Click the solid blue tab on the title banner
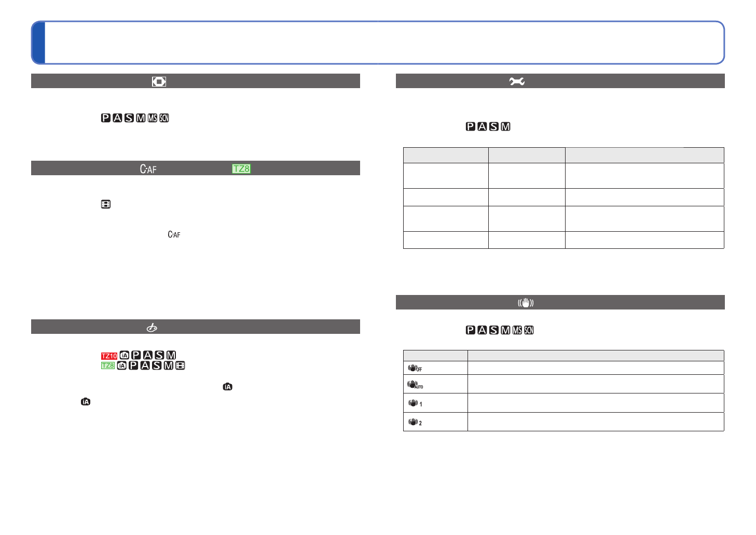The width and height of the screenshot is (756, 535). 38,43
